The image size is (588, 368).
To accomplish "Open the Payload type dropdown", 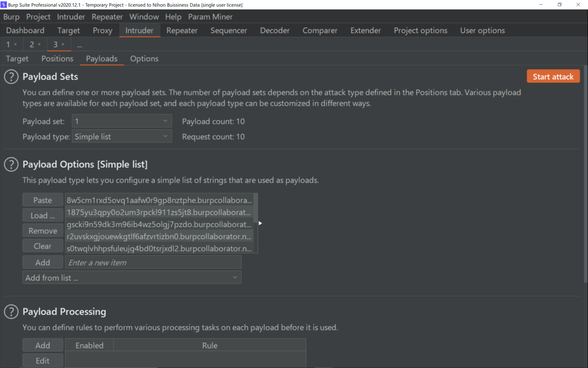I will [x=122, y=136].
